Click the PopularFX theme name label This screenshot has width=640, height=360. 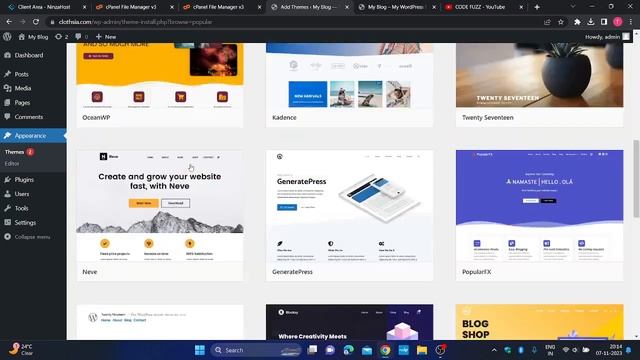click(x=476, y=272)
